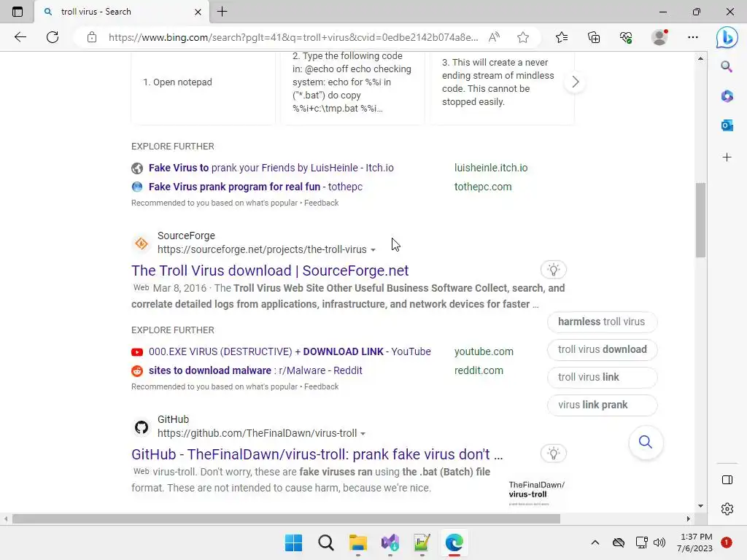Open 000.EXE VIRUS YouTube link

tap(290, 351)
